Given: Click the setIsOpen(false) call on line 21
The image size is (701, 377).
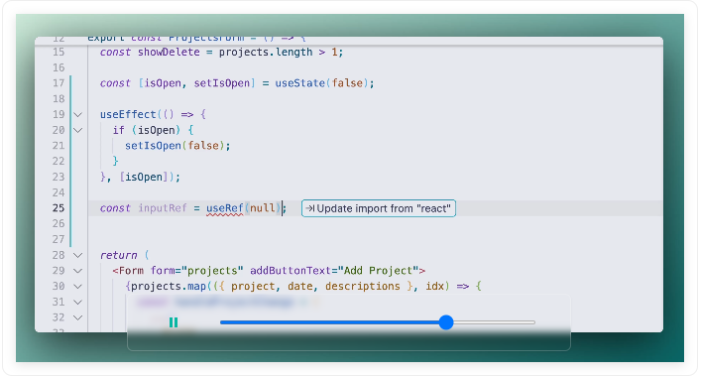Looking at the screenshot, I should (177, 146).
